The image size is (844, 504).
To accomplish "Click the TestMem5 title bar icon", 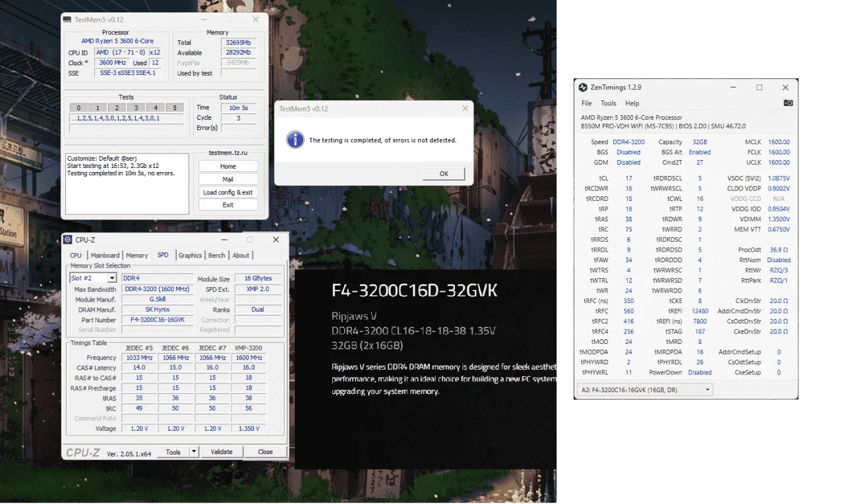I will (x=67, y=19).
